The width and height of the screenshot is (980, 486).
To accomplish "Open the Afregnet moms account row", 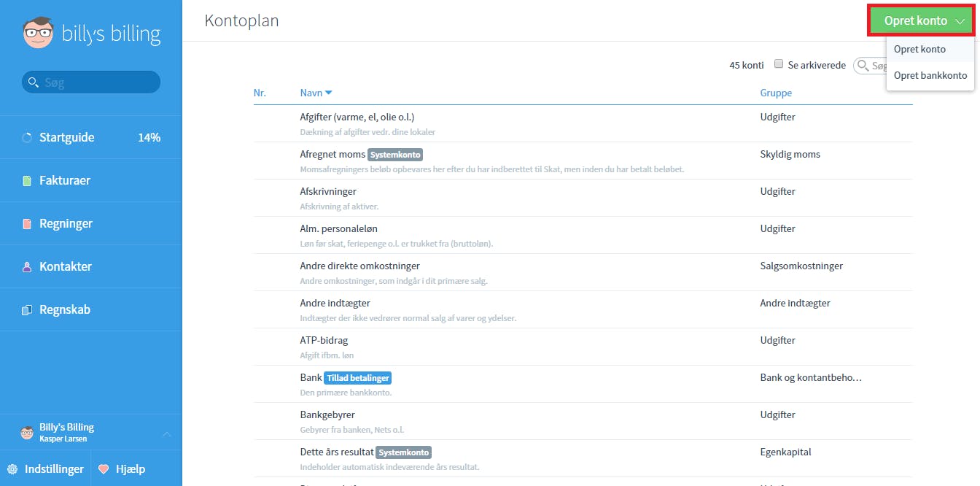I will 583,161.
